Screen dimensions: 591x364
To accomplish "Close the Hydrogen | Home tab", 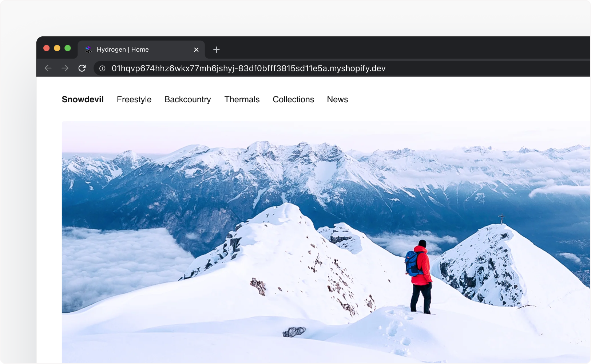I will tap(196, 50).
